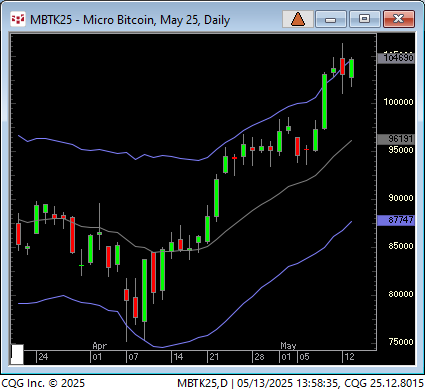
Task: Click the May '01' date marker
Action: [x=286, y=357]
